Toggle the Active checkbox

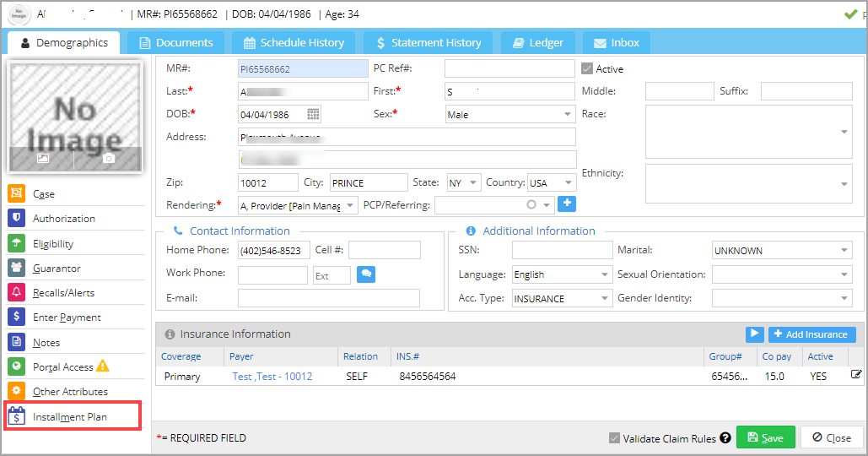(x=587, y=68)
